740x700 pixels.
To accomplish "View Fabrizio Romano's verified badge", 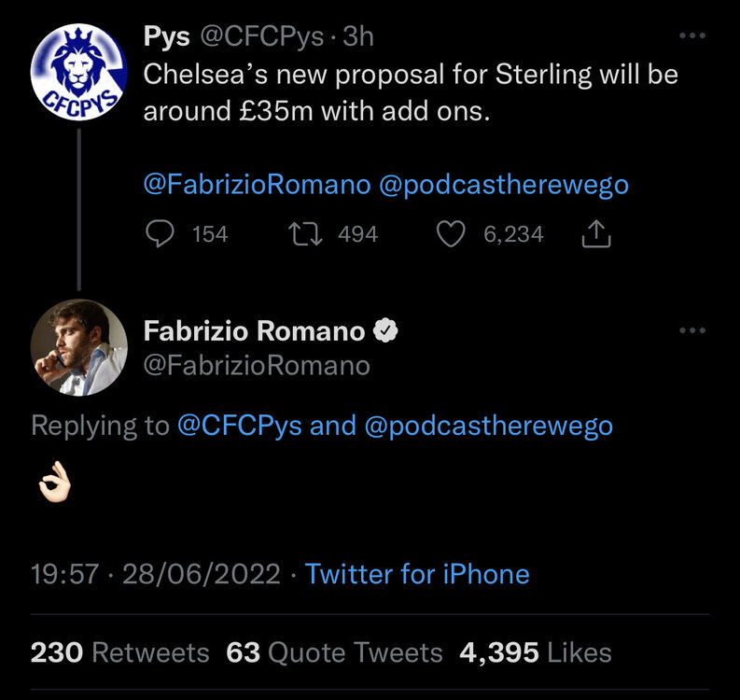I will point(385,330).
